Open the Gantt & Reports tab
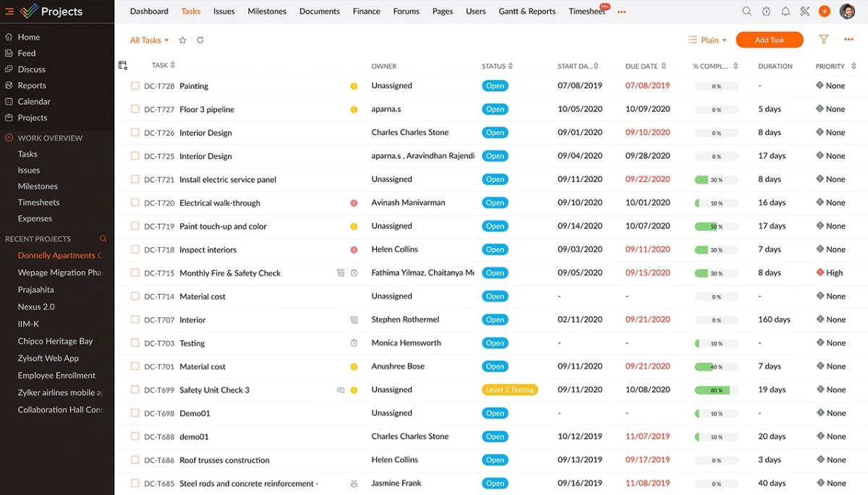The width and height of the screenshot is (868, 495). pos(527,12)
